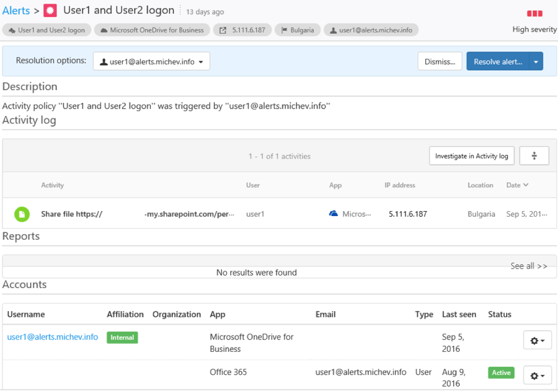This screenshot has height=392, width=558.
Task: Open user1@alerts.michev.info username link in Accounts
Action: [53, 337]
